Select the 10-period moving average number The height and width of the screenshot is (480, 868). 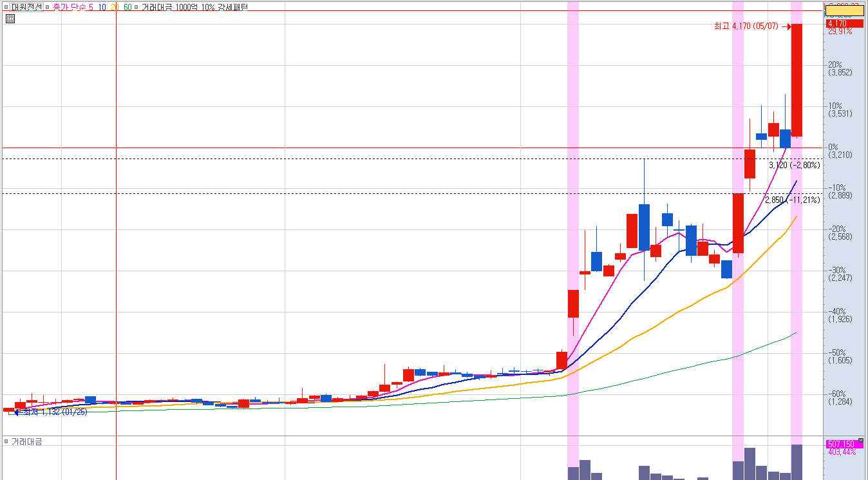point(102,7)
